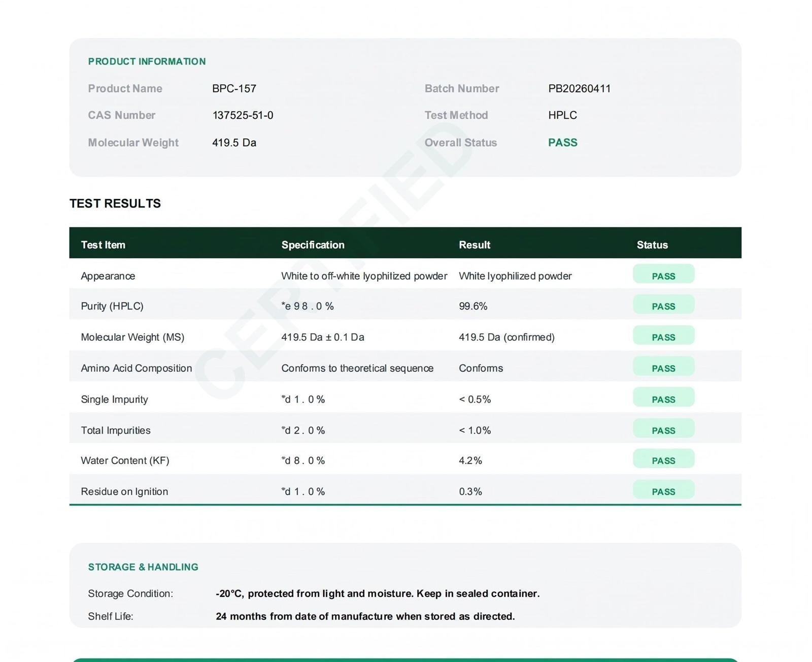Click the PASS badge for Single Impurity
Screen dimensions: 812x662
pyautogui.click(x=663, y=398)
